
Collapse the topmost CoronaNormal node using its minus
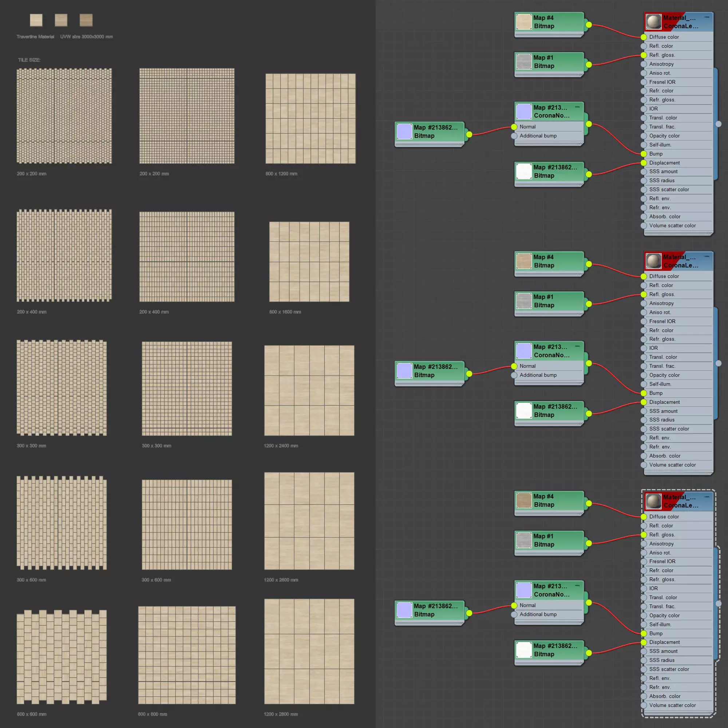pyautogui.click(x=577, y=107)
